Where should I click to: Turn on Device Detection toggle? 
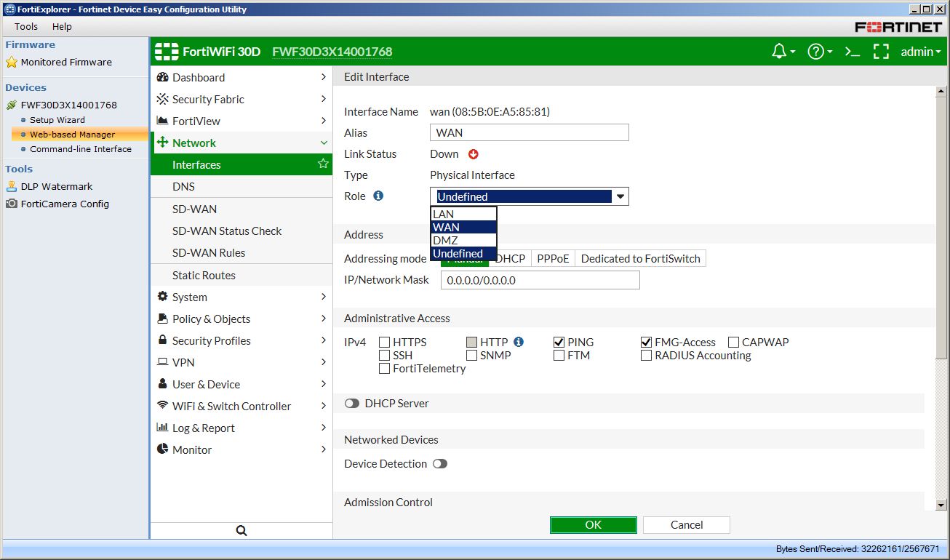[x=440, y=464]
